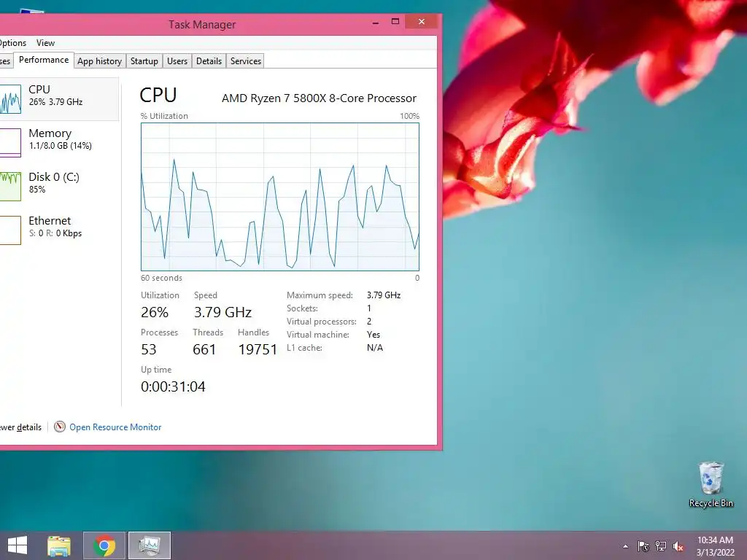The width and height of the screenshot is (747, 560).
Task: Click the Processes count 53
Action: (149, 349)
